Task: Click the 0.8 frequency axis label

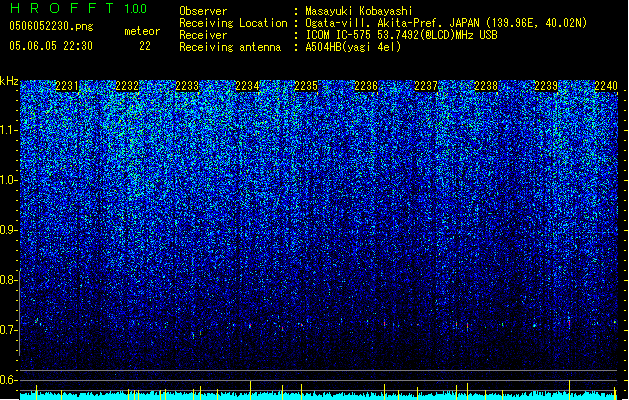Action: (x=9, y=280)
